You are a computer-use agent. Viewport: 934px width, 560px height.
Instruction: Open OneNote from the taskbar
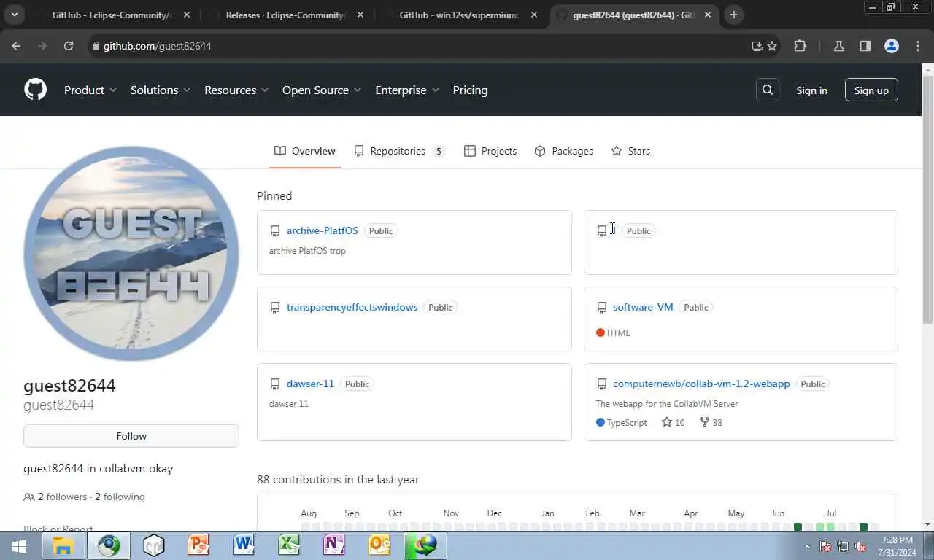334,545
